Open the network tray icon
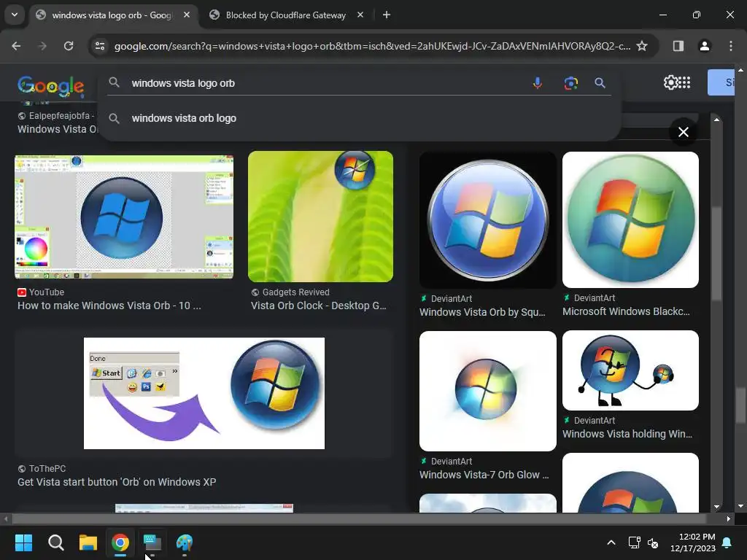 pyautogui.click(x=634, y=542)
